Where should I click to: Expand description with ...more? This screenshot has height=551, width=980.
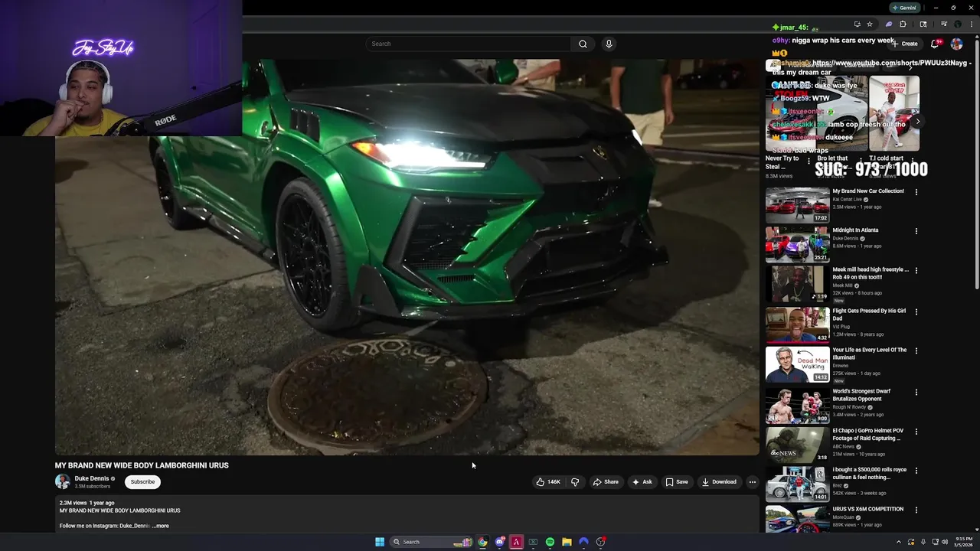pos(161,526)
